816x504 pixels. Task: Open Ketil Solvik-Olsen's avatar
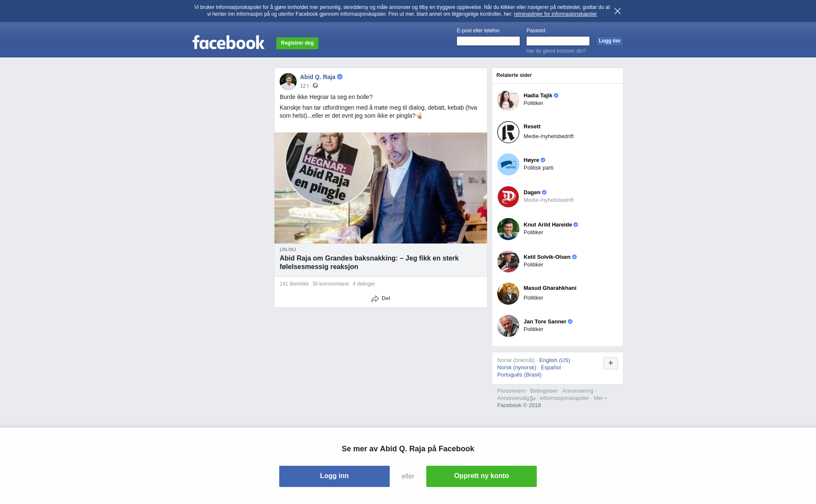[508, 261]
